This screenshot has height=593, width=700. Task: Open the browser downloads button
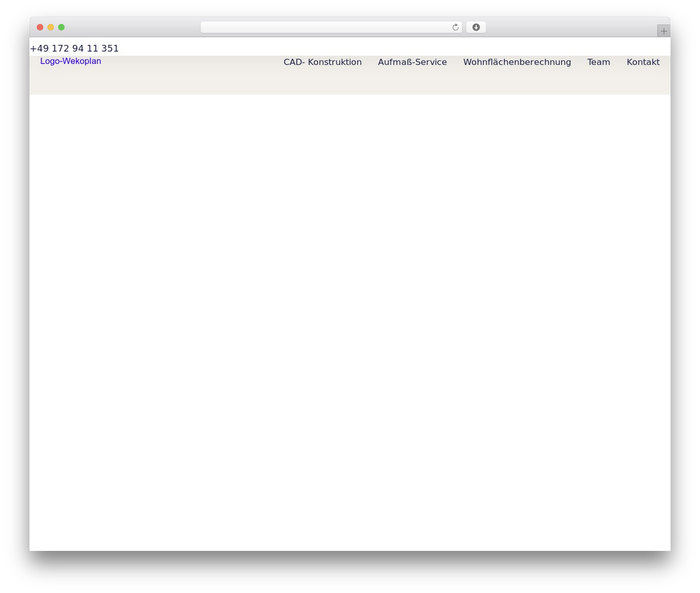click(476, 27)
